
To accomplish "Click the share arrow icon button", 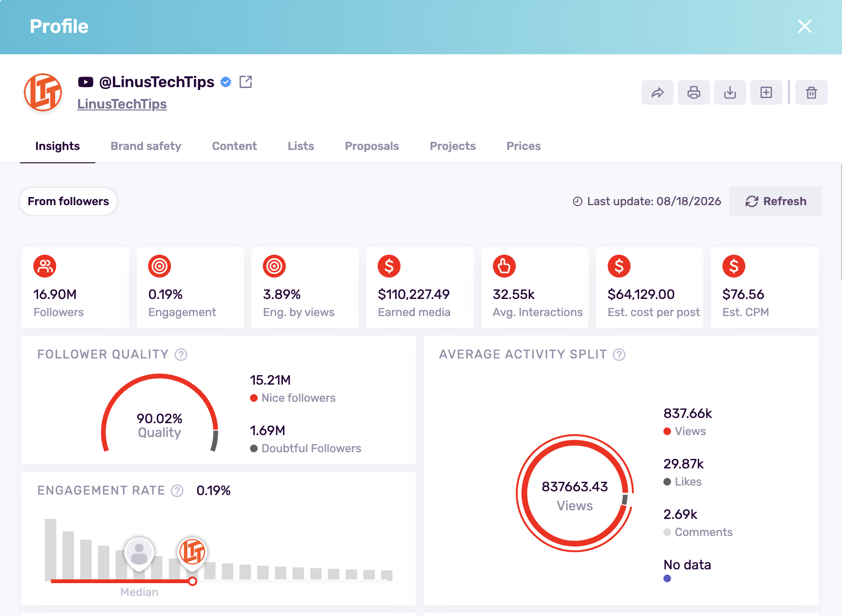I will [657, 92].
